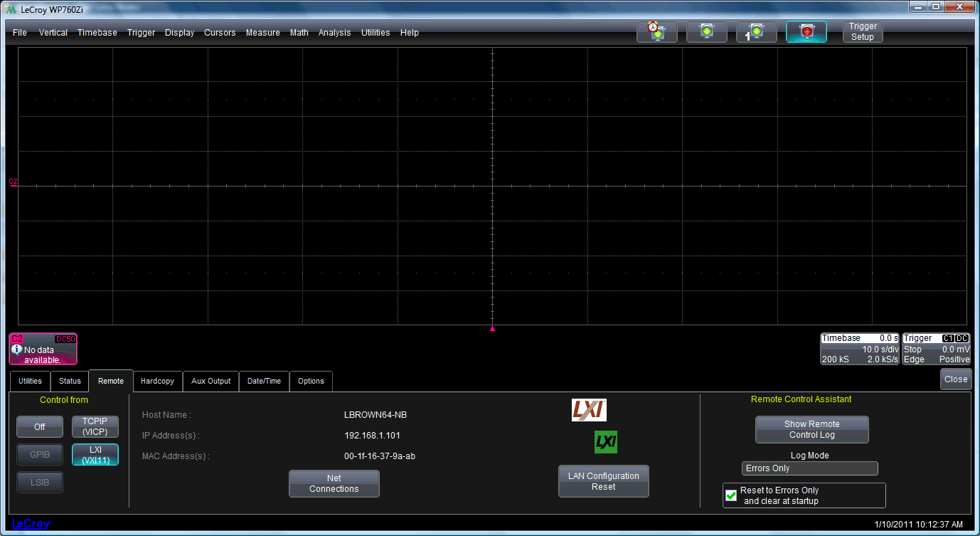The image size is (980, 536).
Task: Open the Cursors menu
Action: (220, 33)
